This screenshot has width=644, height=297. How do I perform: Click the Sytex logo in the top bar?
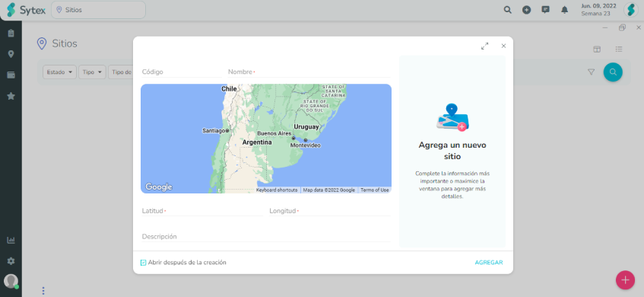[26, 10]
